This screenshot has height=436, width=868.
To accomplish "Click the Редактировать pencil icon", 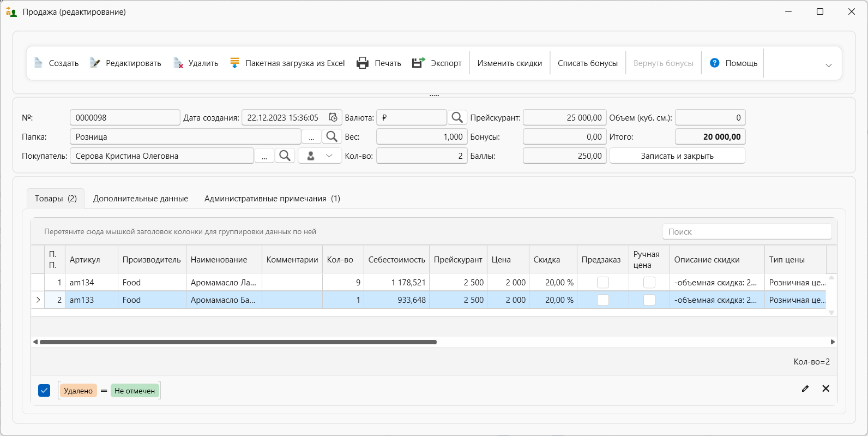I will click(95, 63).
